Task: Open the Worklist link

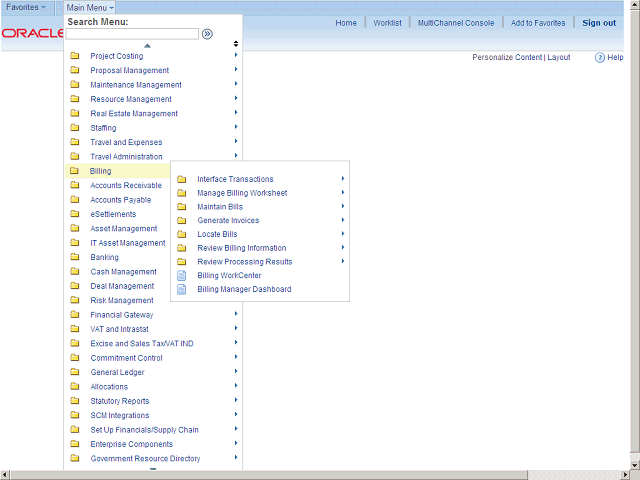Action: (387, 23)
